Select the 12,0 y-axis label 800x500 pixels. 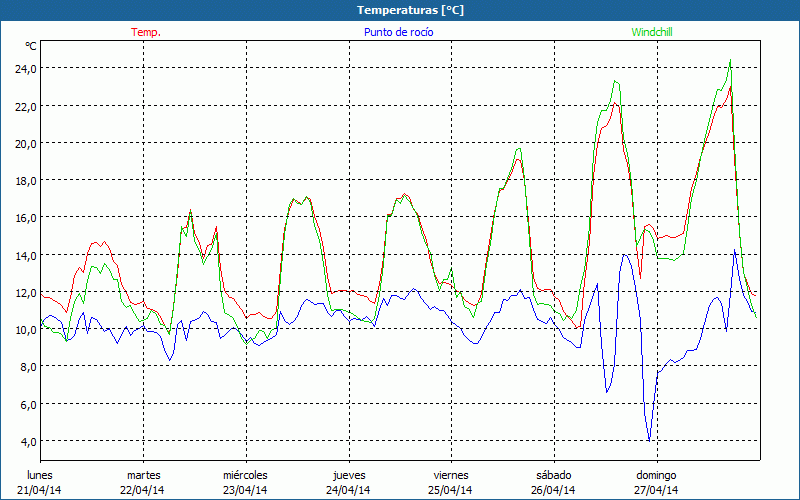[25, 292]
